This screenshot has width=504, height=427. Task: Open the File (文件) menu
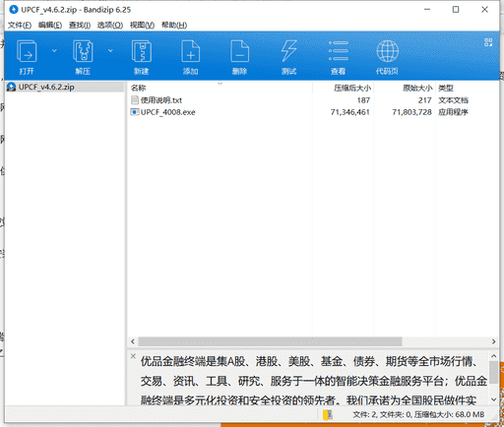20,26
